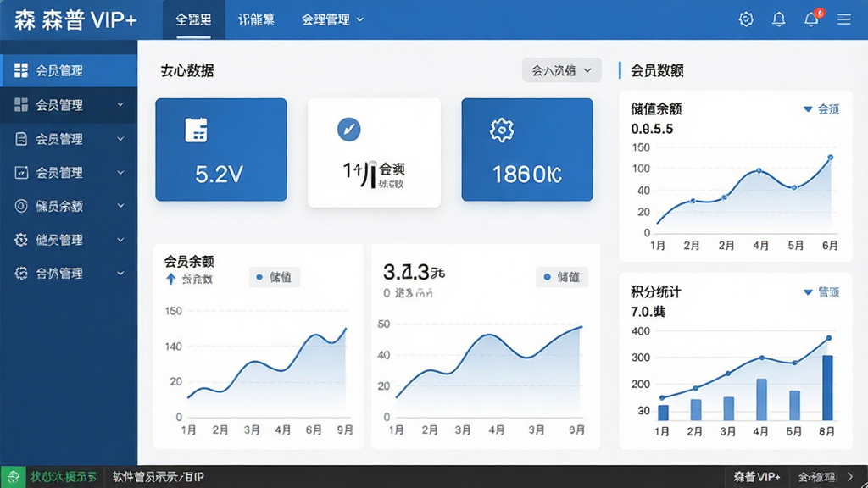Open settings via the header gear icon
Screen dimensions: 868x488
pyautogui.click(x=746, y=19)
